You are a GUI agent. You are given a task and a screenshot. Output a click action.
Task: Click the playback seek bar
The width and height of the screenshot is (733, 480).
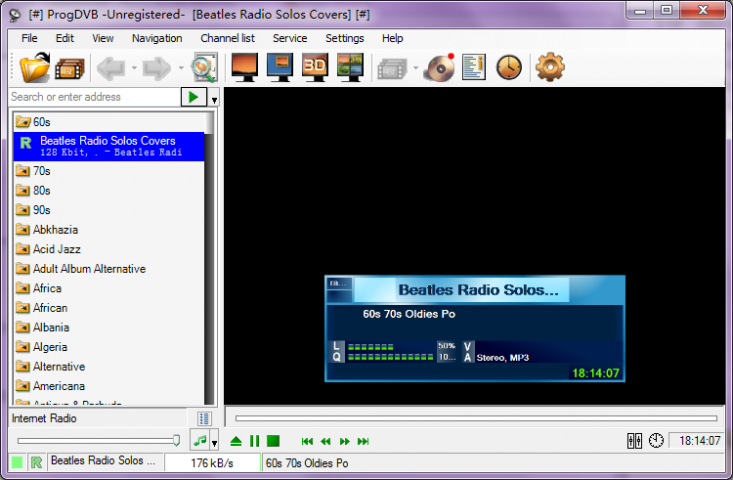click(476, 418)
